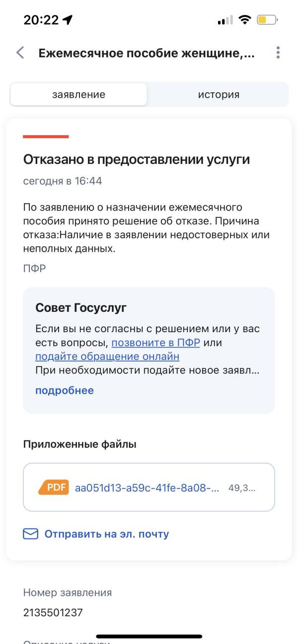Switch to the история tab
This screenshot has height=644, width=298.
pos(219,94)
